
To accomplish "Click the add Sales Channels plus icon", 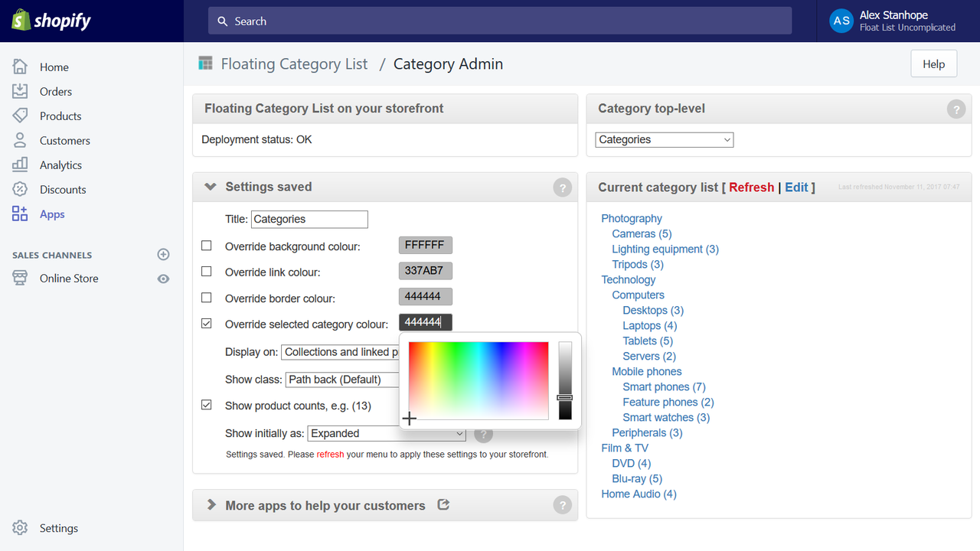I will point(163,254).
